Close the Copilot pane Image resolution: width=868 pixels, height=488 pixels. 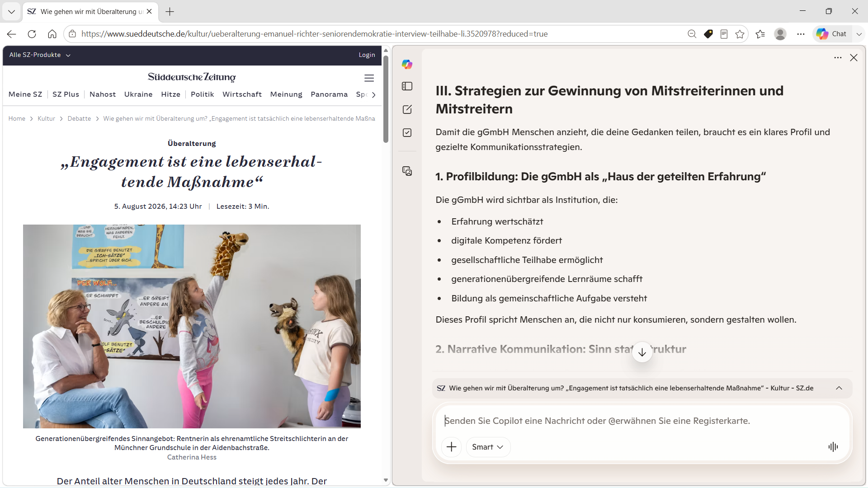854,58
